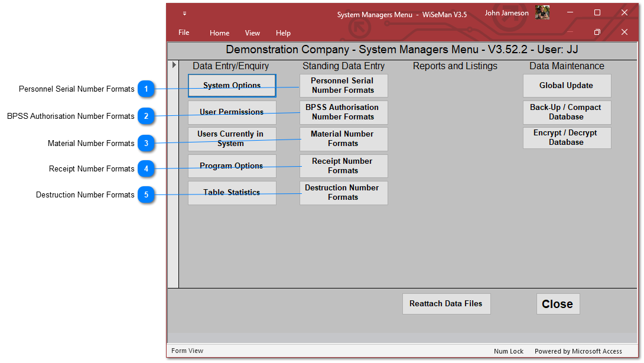Image resolution: width=644 pixels, height=363 pixels.
Task: Click callout marker number 4
Action: click(x=147, y=169)
